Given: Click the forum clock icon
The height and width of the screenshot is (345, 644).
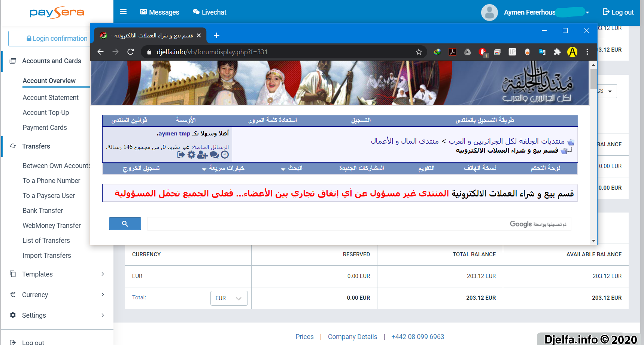Looking at the screenshot, I should click(225, 155).
